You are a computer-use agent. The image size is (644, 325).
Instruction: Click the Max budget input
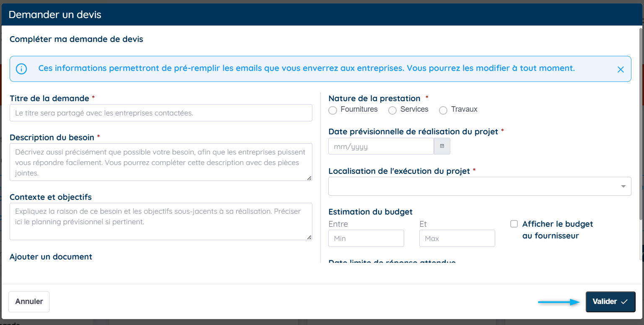[457, 238]
